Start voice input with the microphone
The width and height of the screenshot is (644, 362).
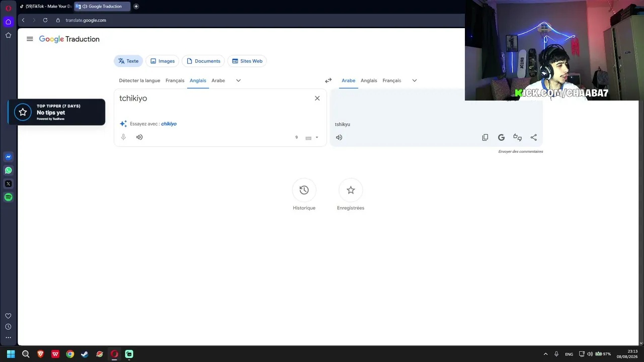123,137
